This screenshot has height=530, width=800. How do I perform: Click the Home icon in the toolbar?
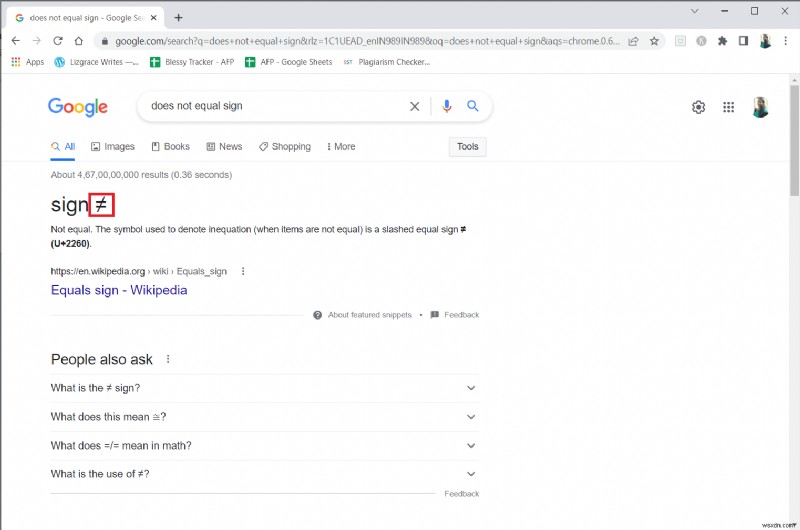pyautogui.click(x=79, y=41)
